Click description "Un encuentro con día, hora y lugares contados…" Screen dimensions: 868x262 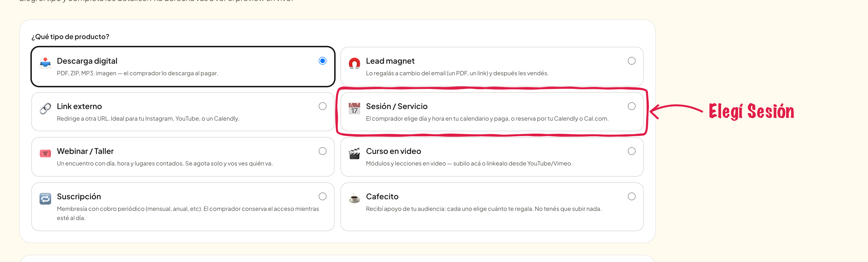164,164
